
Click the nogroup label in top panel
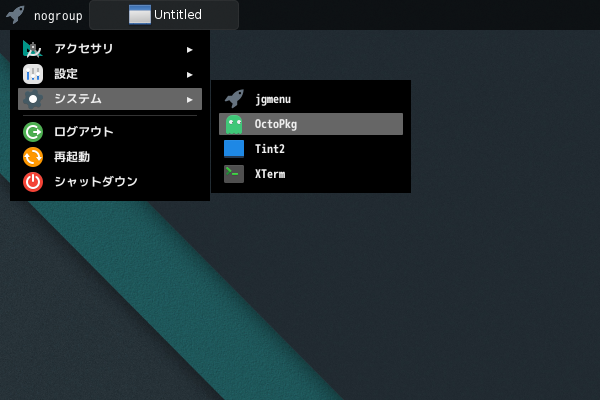[x=58, y=16]
